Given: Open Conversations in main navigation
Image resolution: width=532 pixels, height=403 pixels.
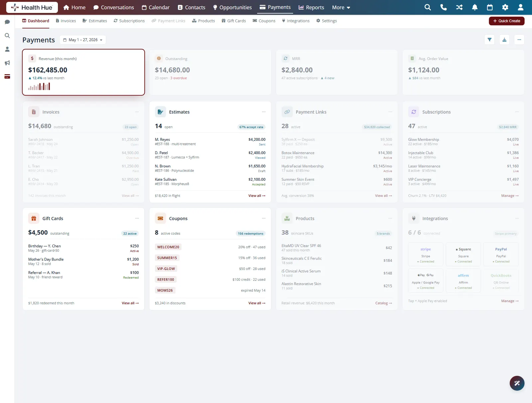Looking at the screenshot, I should tap(114, 7).
